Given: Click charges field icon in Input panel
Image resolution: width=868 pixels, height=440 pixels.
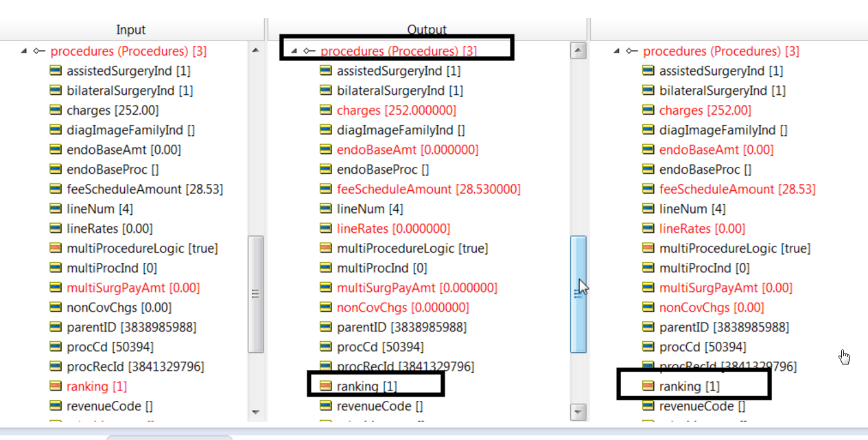Looking at the screenshot, I should point(56,111).
